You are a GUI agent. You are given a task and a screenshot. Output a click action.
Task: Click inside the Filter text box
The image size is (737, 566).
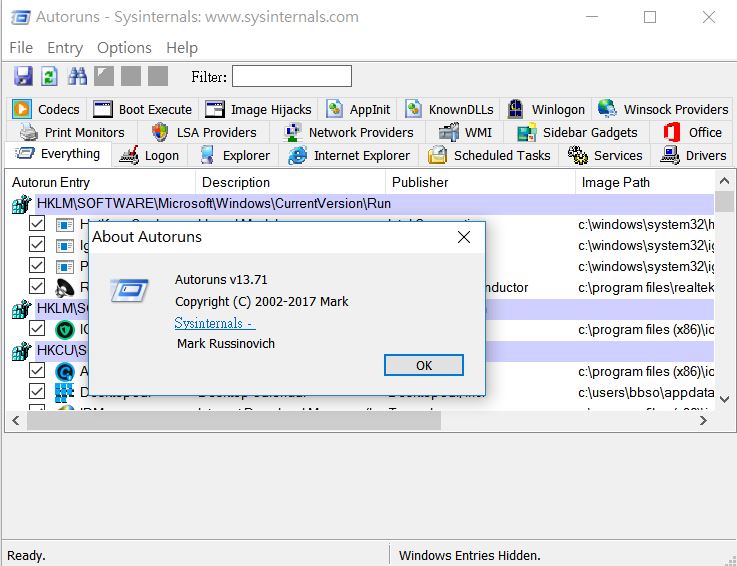292,76
